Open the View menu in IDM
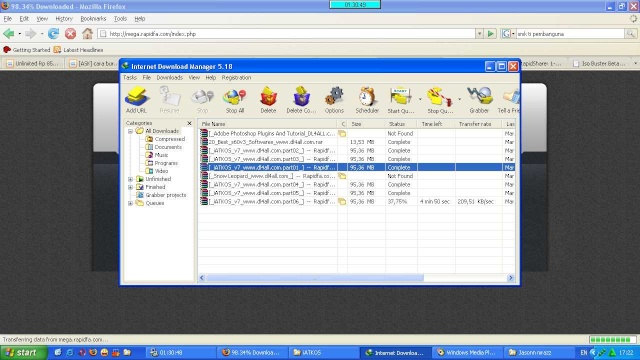The width and height of the screenshot is (640, 360). (194, 78)
